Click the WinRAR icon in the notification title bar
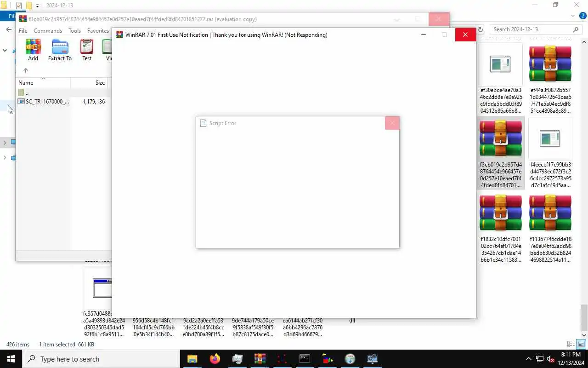588x368 pixels. [x=119, y=34]
